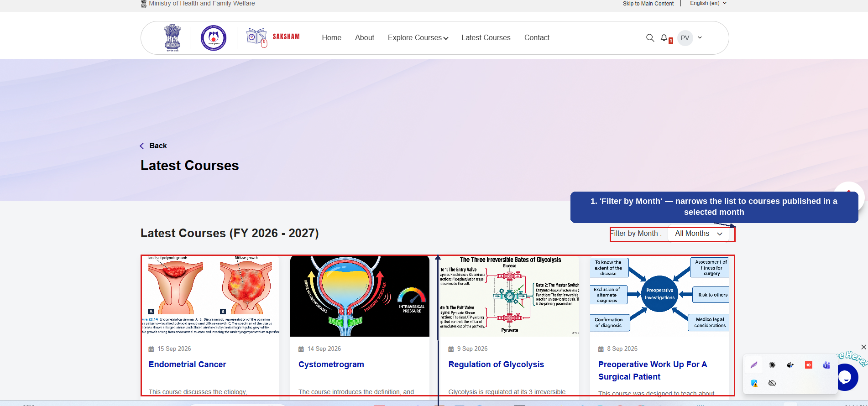
Task: Open the Latest Courses menu item
Action: click(486, 38)
